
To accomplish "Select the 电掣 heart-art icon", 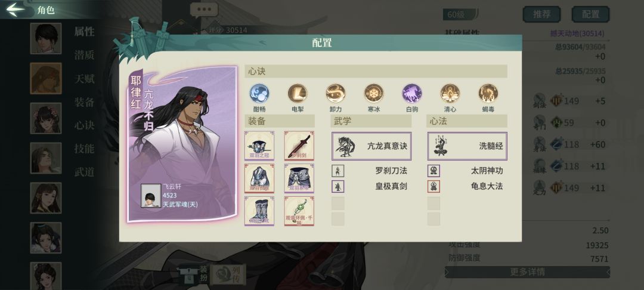I will click(x=298, y=93).
